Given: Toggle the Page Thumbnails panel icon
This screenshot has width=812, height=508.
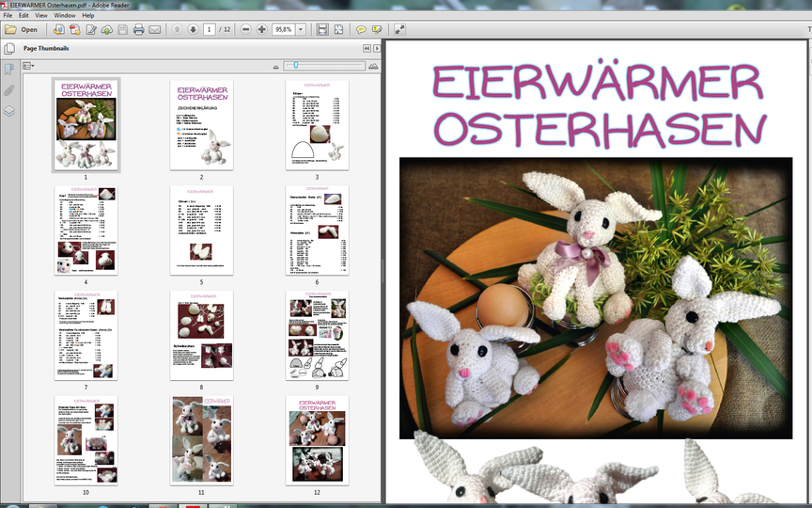Looking at the screenshot, I should [x=10, y=48].
